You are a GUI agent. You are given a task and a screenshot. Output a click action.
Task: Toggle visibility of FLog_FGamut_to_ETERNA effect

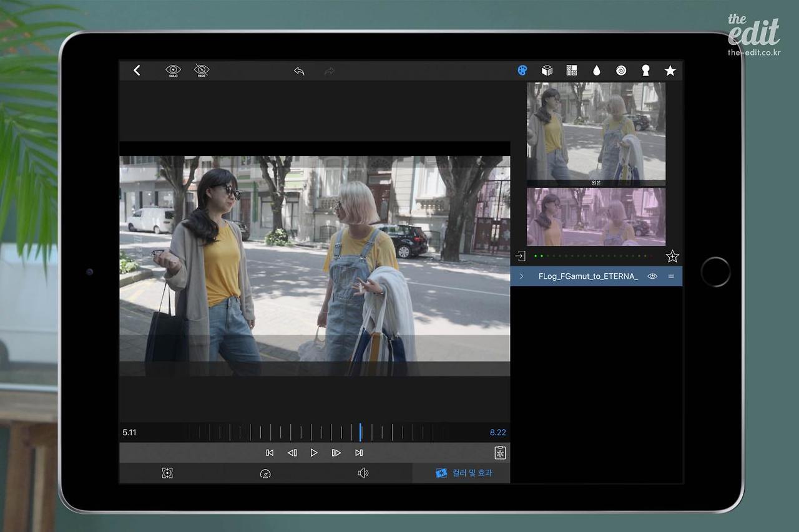click(652, 276)
